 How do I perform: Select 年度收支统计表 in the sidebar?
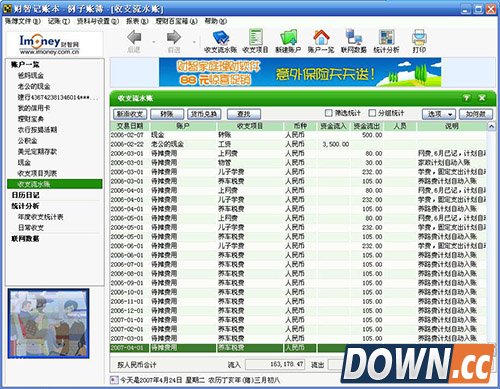41,217
